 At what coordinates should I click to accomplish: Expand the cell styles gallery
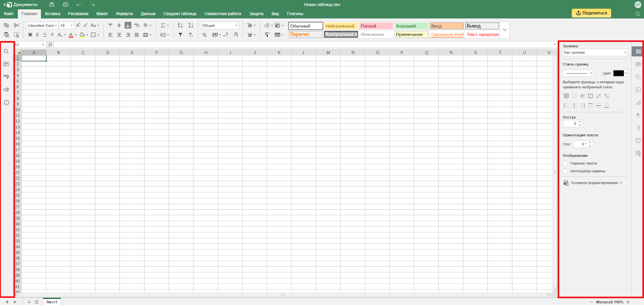click(x=505, y=30)
